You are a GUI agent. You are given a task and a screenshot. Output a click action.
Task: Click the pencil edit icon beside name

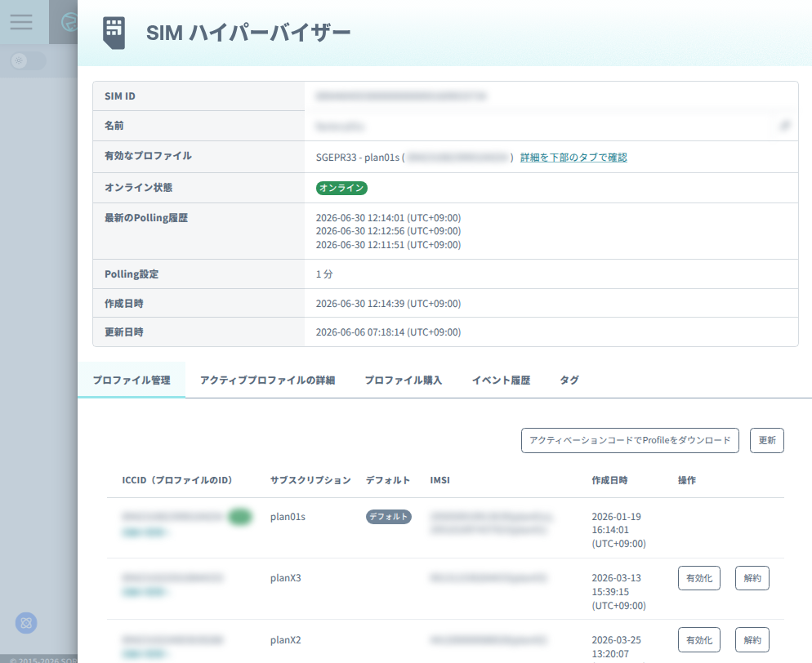[784, 126]
